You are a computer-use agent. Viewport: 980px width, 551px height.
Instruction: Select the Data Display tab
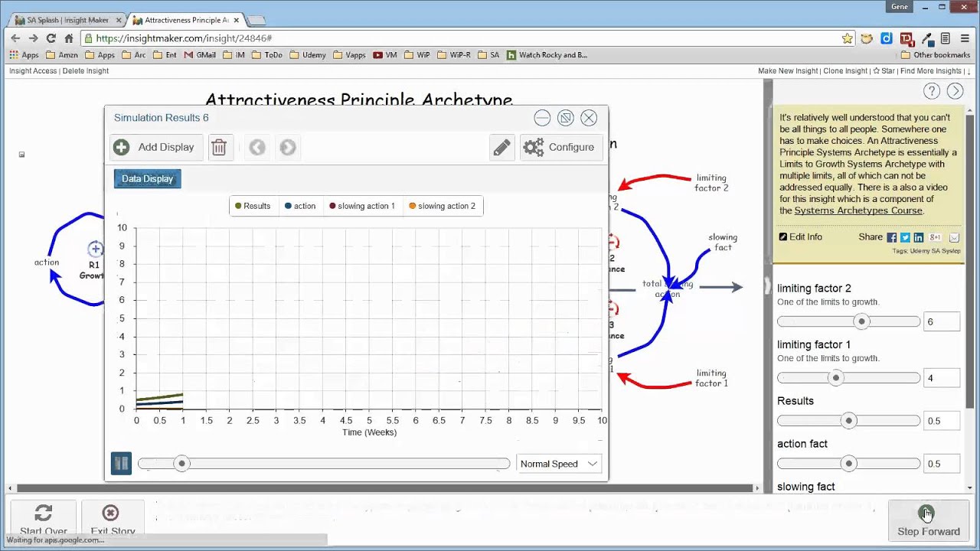(x=148, y=178)
